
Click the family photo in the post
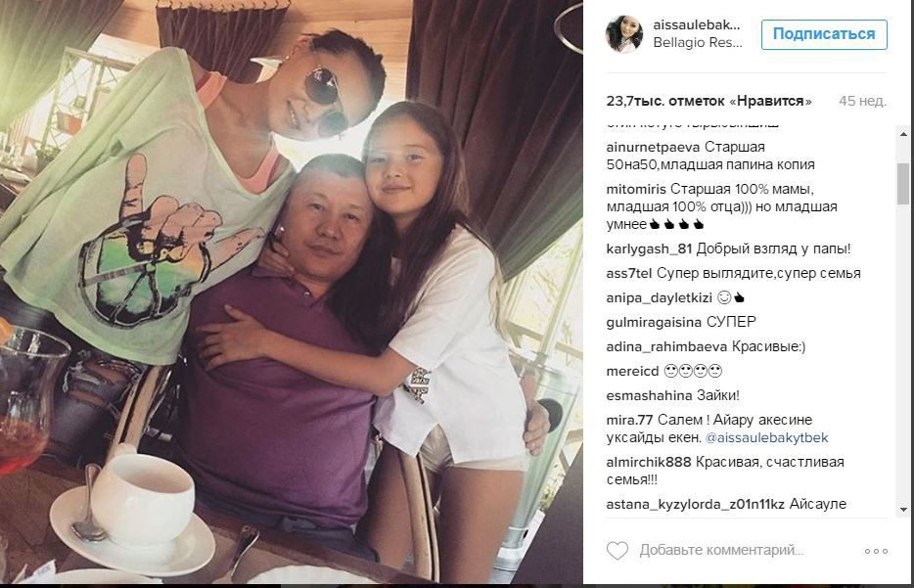coord(292,292)
